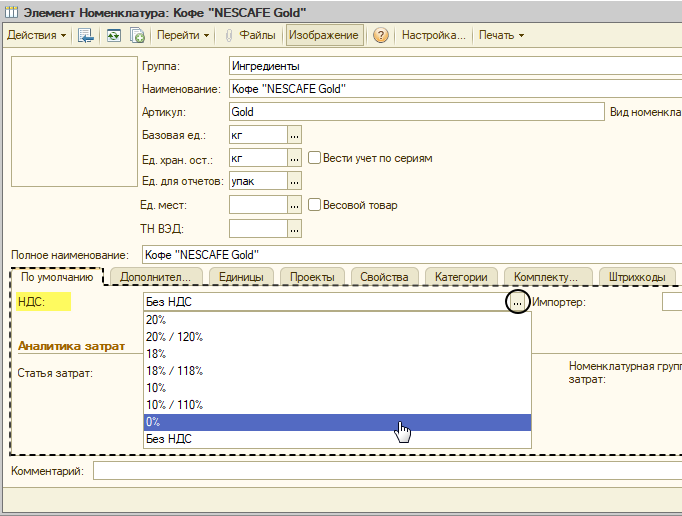
Task: Select 18% in the НДС list
Action: click(x=338, y=354)
